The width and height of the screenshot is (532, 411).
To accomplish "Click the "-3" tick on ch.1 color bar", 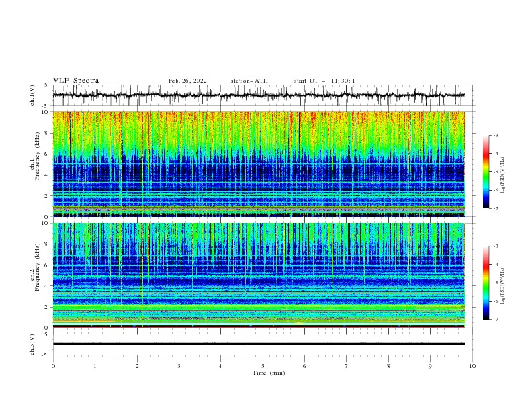I will tap(496, 135).
